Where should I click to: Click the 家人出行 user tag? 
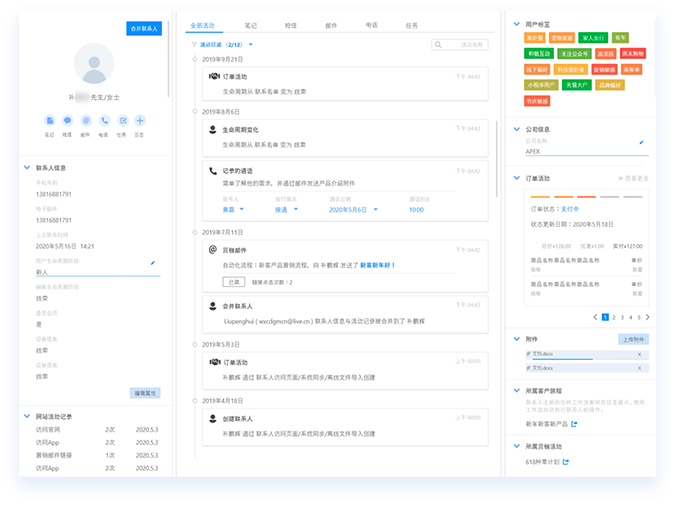[593, 38]
